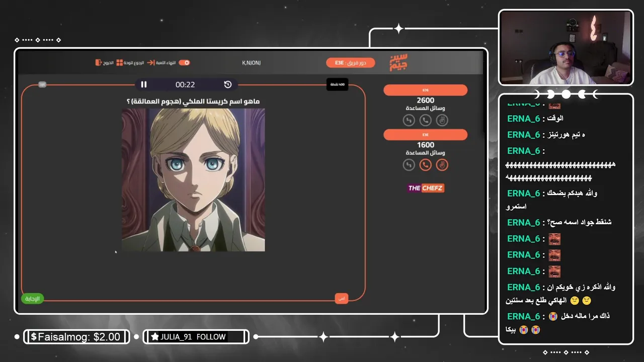The width and height of the screenshot is (644, 362).
Task: Click the الرجوع للوحة back to board label
Action: pos(134,62)
